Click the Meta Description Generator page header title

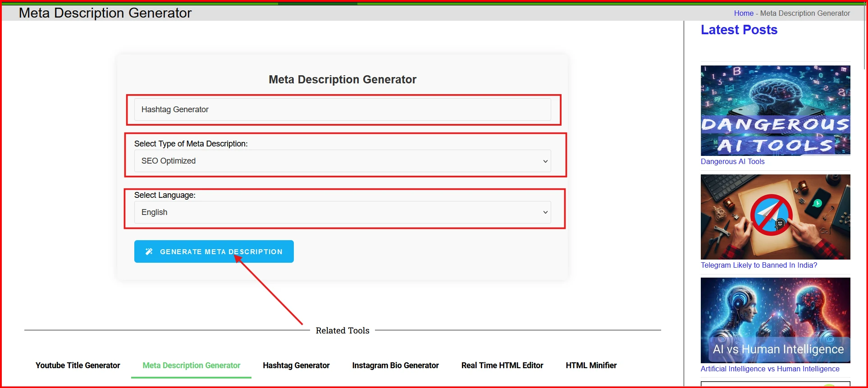105,13
